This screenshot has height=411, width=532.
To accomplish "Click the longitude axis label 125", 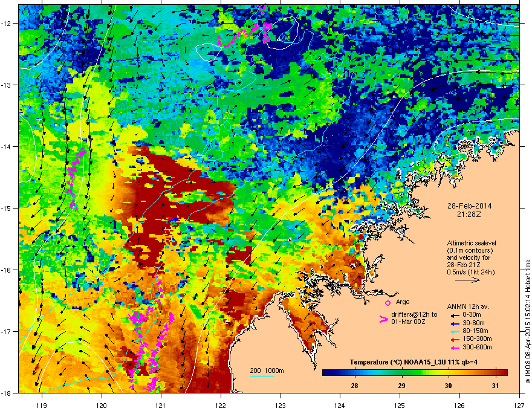I will (400, 405).
